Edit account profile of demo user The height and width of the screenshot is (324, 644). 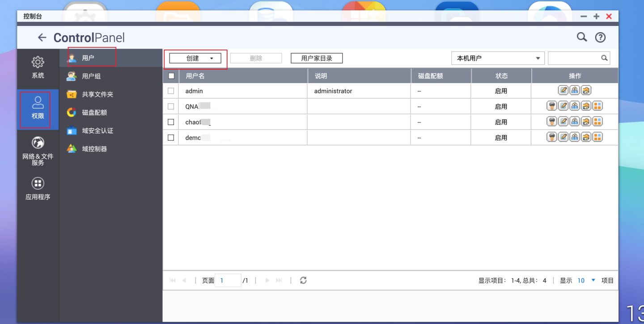click(563, 137)
